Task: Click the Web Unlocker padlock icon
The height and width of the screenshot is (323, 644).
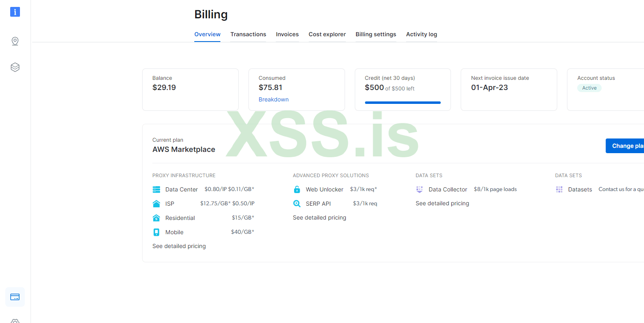Action: pyautogui.click(x=297, y=189)
